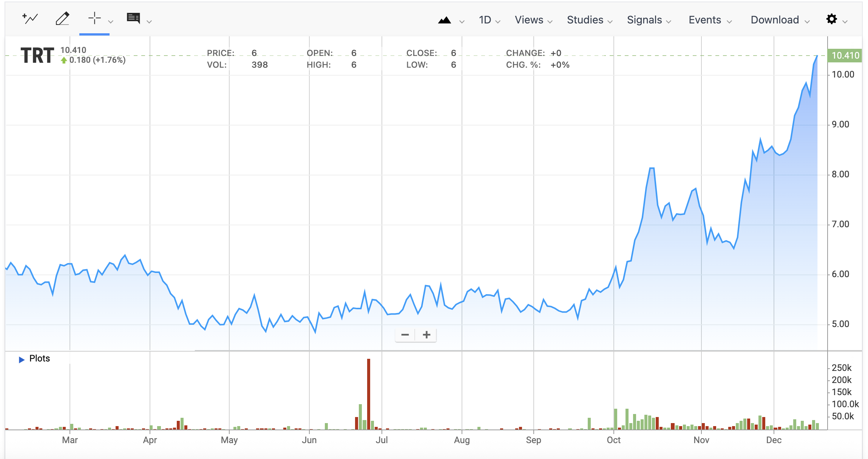This screenshot has width=868, height=459.
Task: Open the annotation dropdown arrow
Action: pyautogui.click(x=149, y=22)
